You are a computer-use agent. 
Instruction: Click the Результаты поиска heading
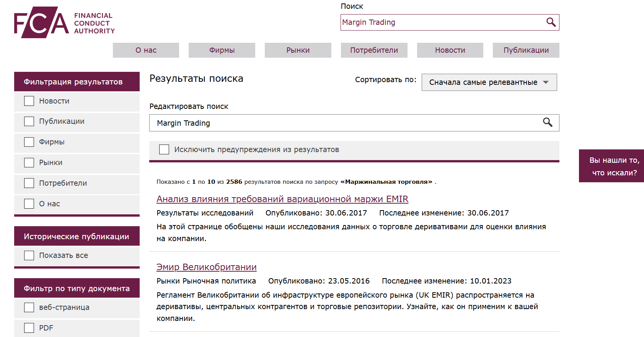pos(196,78)
